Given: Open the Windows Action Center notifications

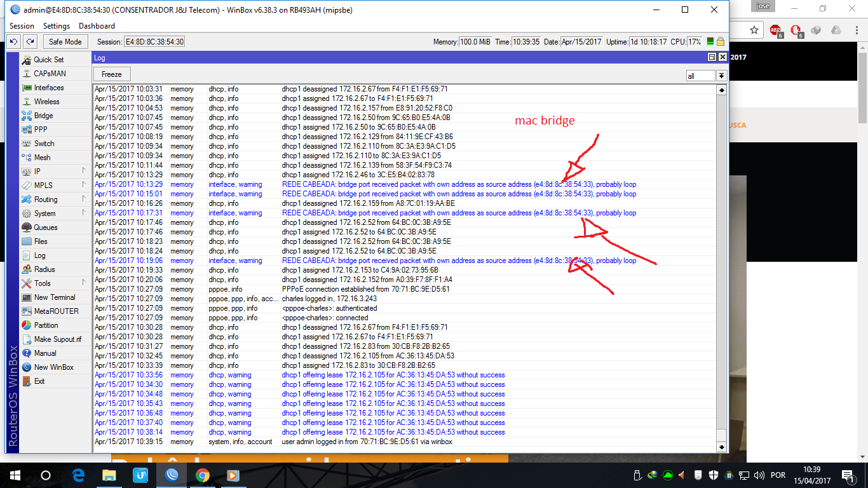Looking at the screenshot, I should 847,475.
